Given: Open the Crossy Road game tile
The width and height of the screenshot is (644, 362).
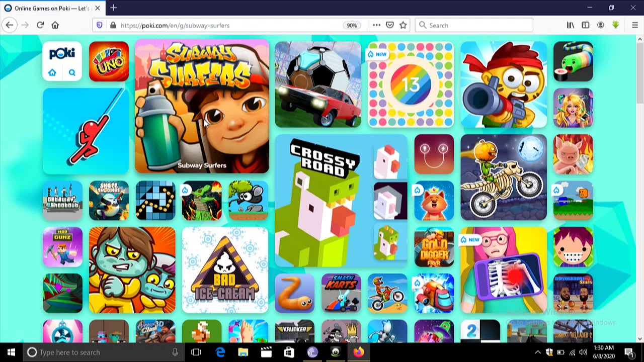Looking at the screenshot, I should click(341, 201).
